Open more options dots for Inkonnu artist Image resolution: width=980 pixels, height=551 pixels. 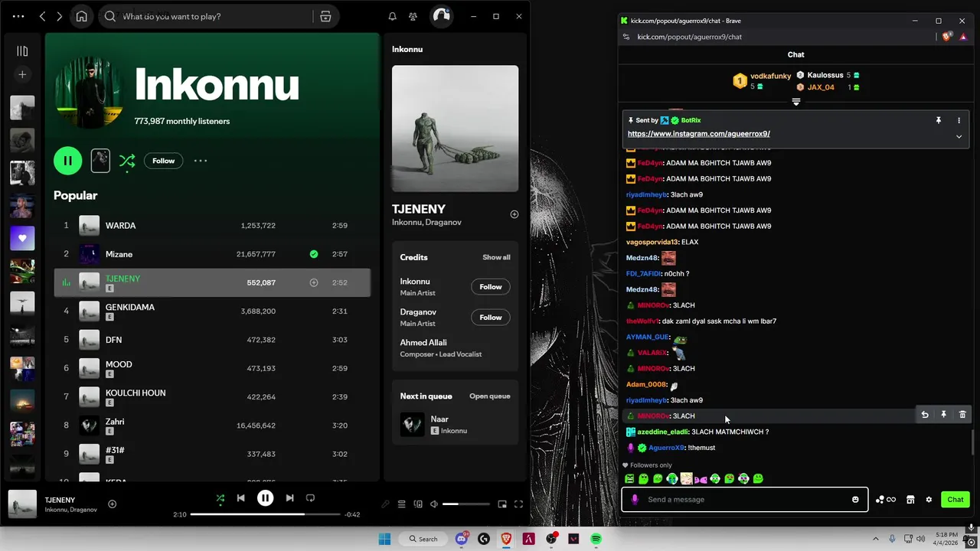[x=201, y=161]
